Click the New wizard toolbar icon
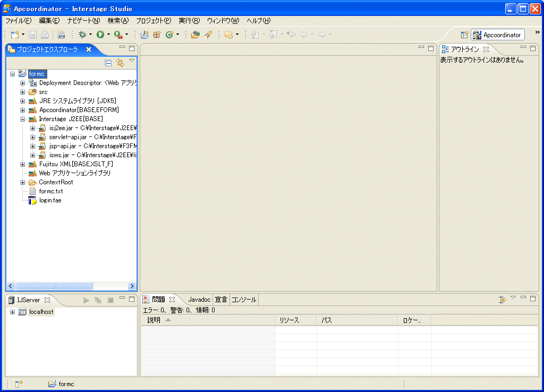Screen dimensions: 544x392 15,35
